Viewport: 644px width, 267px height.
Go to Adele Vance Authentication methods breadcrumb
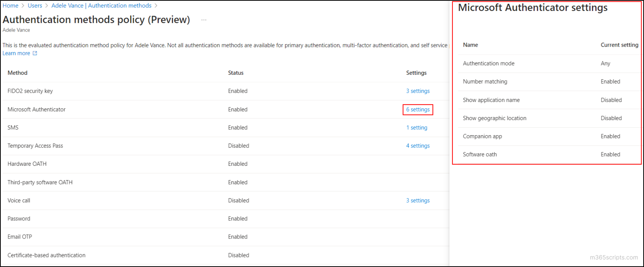(x=101, y=5)
